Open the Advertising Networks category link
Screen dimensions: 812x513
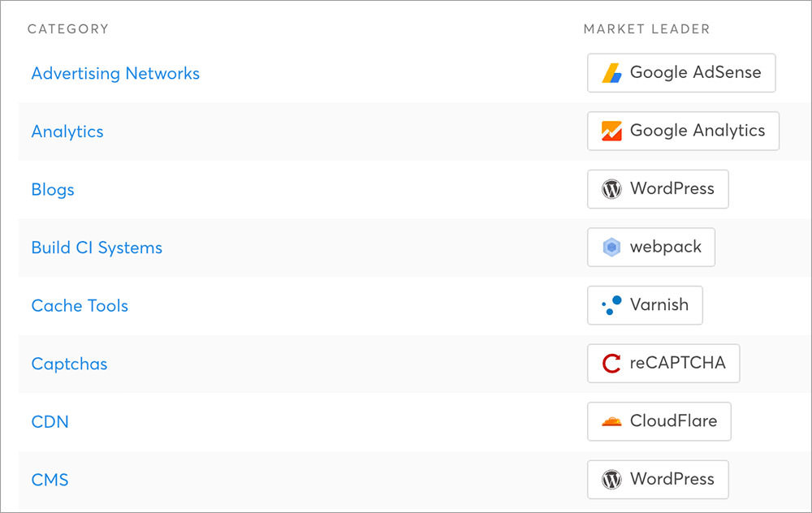coord(115,73)
